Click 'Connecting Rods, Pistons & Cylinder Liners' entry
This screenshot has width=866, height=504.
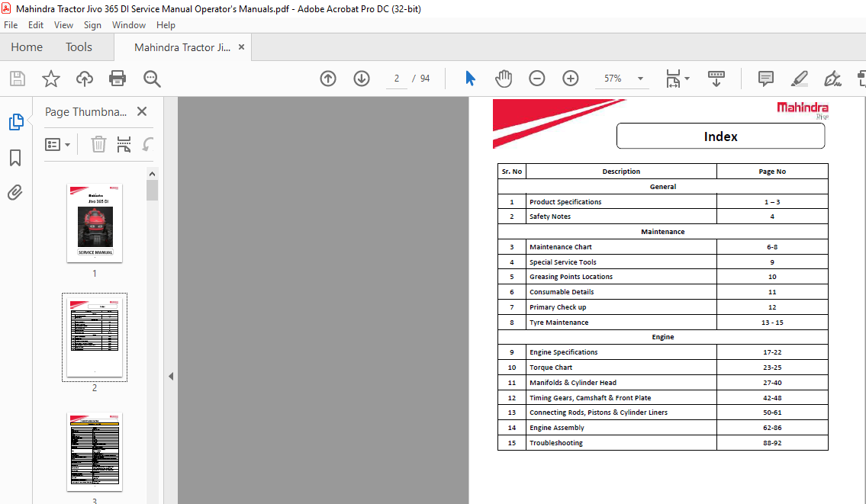pyautogui.click(x=598, y=413)
